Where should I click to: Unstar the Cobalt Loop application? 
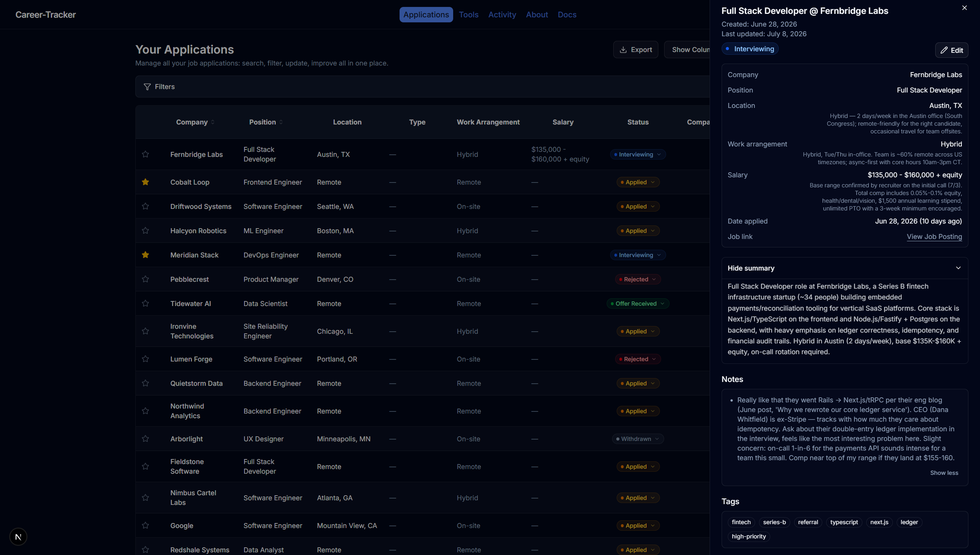(145, 182)
